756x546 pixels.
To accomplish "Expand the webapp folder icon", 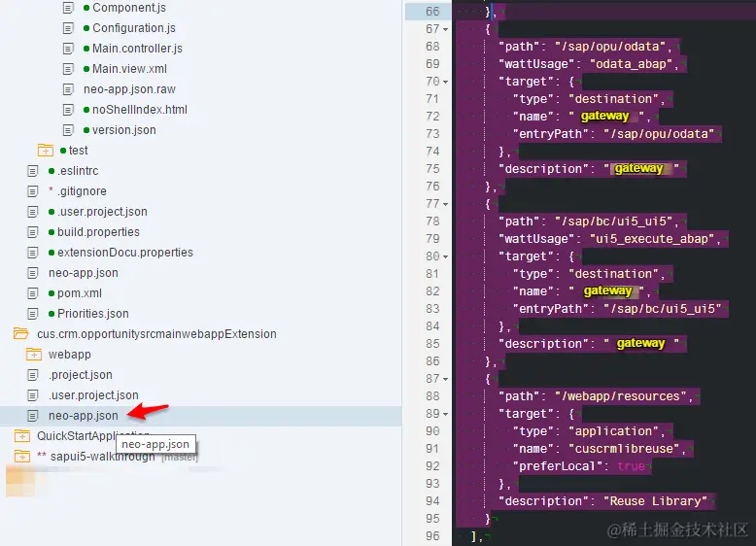I will click(x=34, y=354).
